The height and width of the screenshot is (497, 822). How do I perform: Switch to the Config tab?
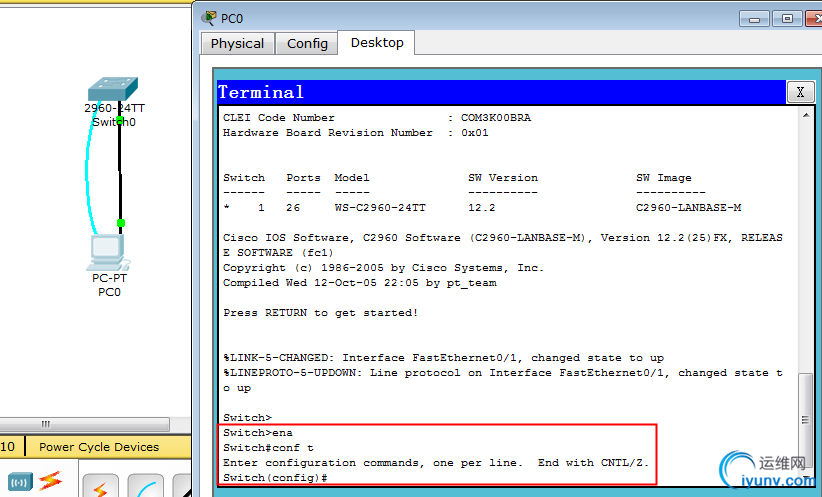pyautogui.click(x=307, y=44)
